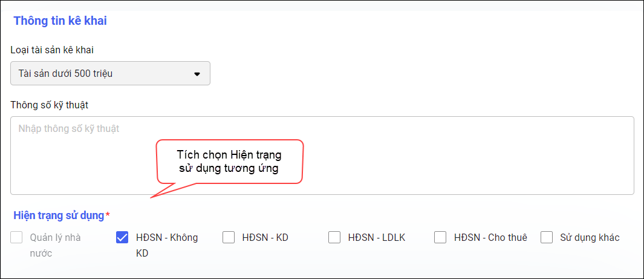Click the 'Tích chọn Hiện trạng' callout bubble
644x279 pixels.
(229, 162)
